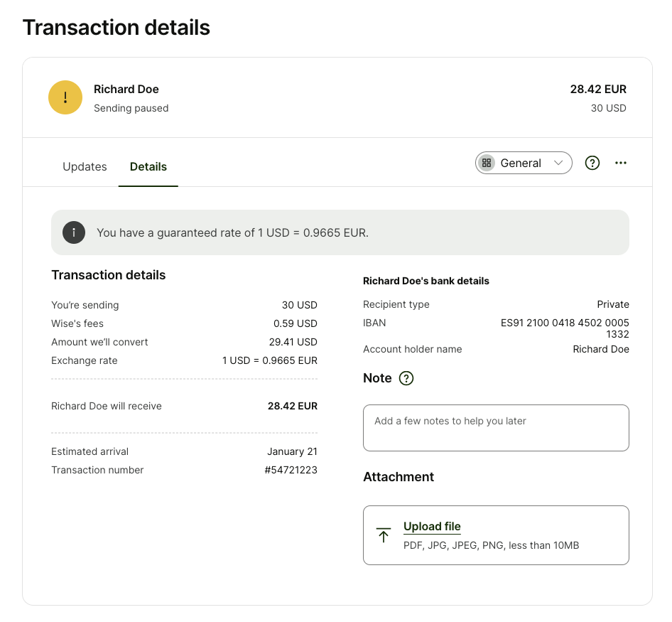Click the info icon in the rate banner
The width and height of the screenshot is (672, 622).
(74, 232)
